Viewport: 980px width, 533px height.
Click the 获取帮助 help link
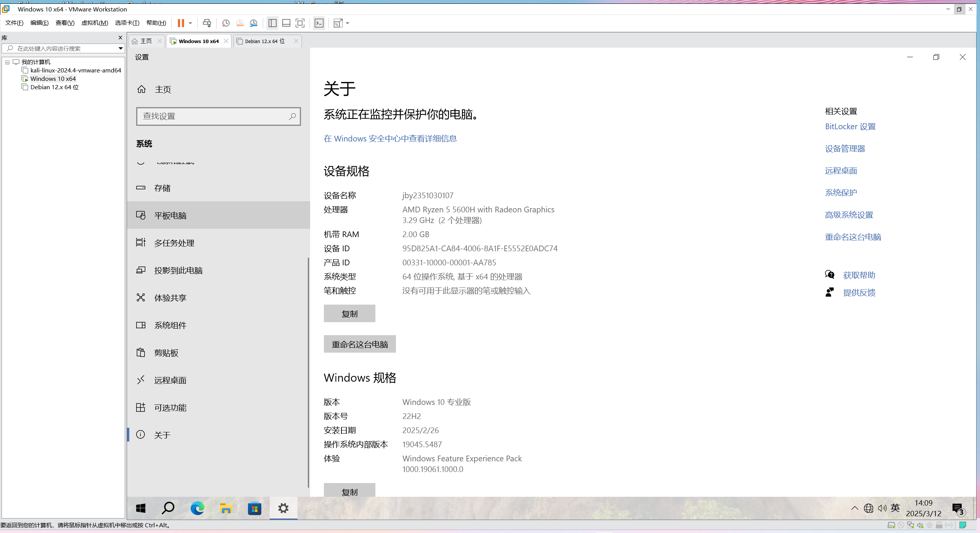[x=859, y=275]
